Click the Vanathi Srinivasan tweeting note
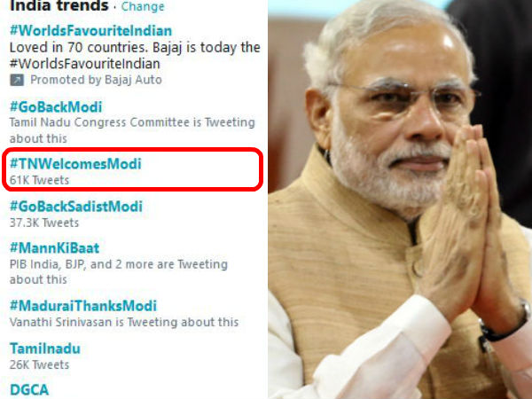The image size is (532, 399). click(124, 322)
